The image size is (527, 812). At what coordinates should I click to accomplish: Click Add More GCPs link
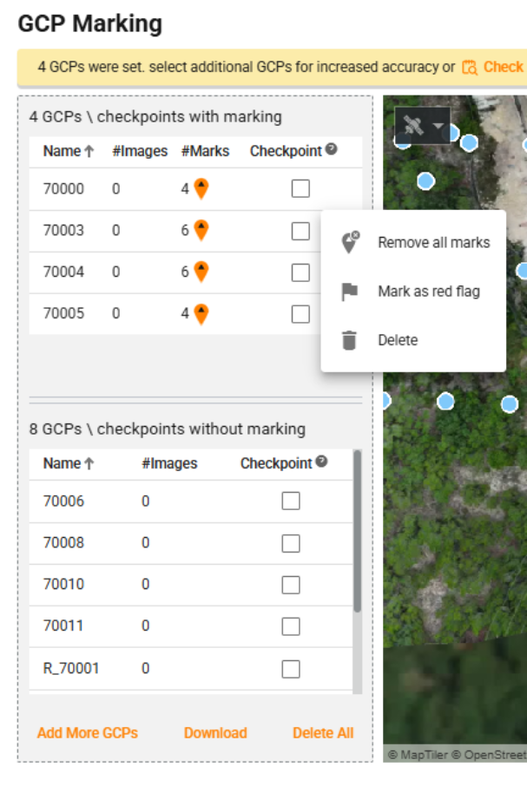pos(87,733)
